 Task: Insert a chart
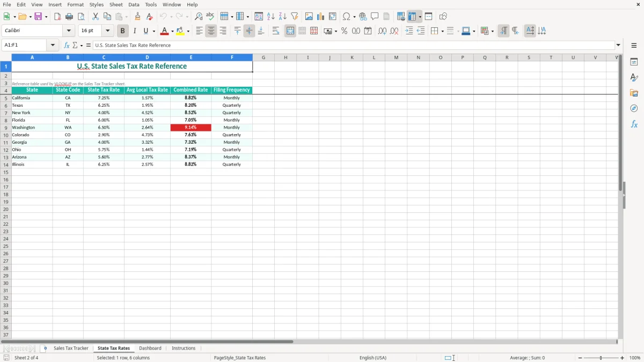[321, 17]
